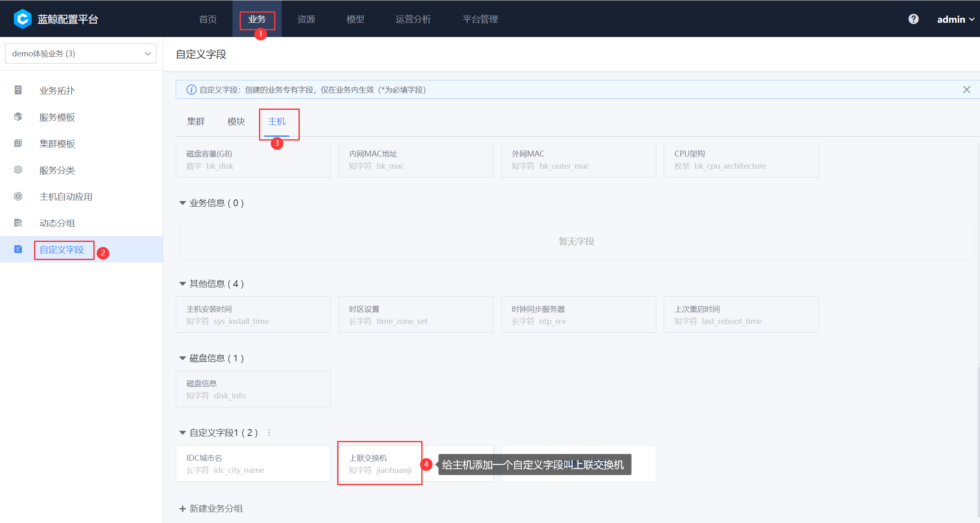Click the BlueKing platform logo icon
This screenshot has width=980, height=523.
tap(22, 19)
